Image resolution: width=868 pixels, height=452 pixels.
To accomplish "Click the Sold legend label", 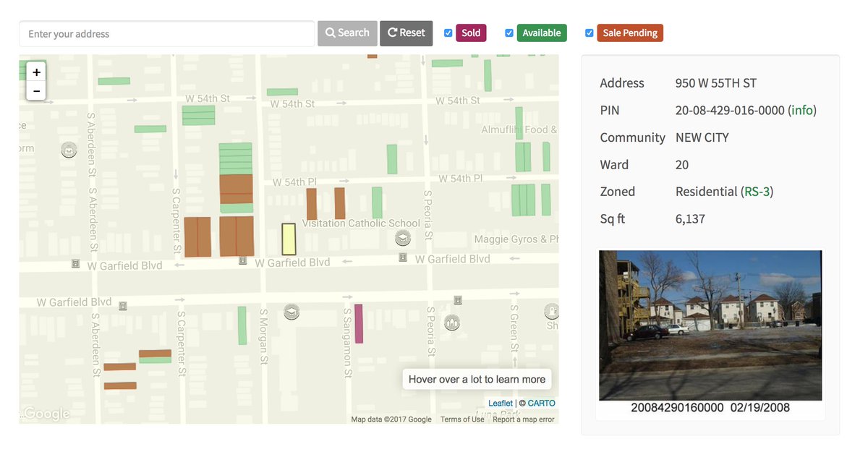I will click(x=471, y=33).
